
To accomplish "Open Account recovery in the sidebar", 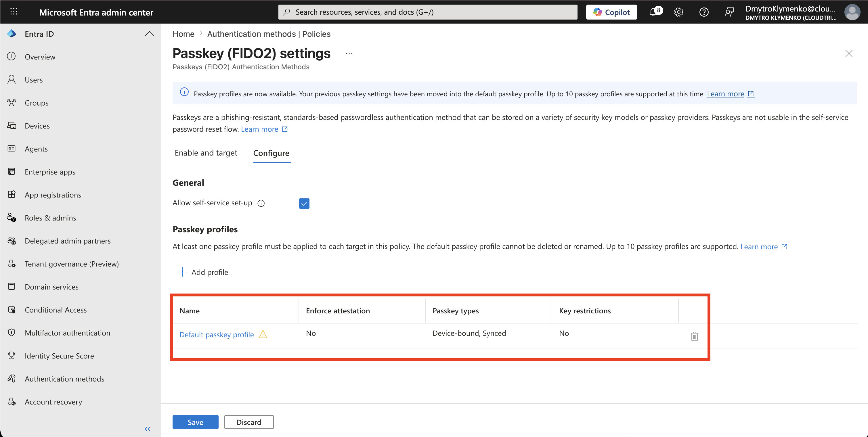I will 53,402.
